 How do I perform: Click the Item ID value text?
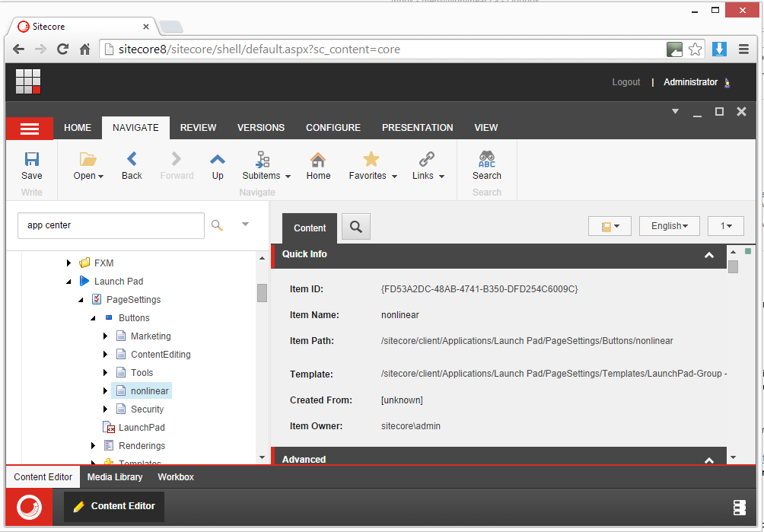pos(479,289)
